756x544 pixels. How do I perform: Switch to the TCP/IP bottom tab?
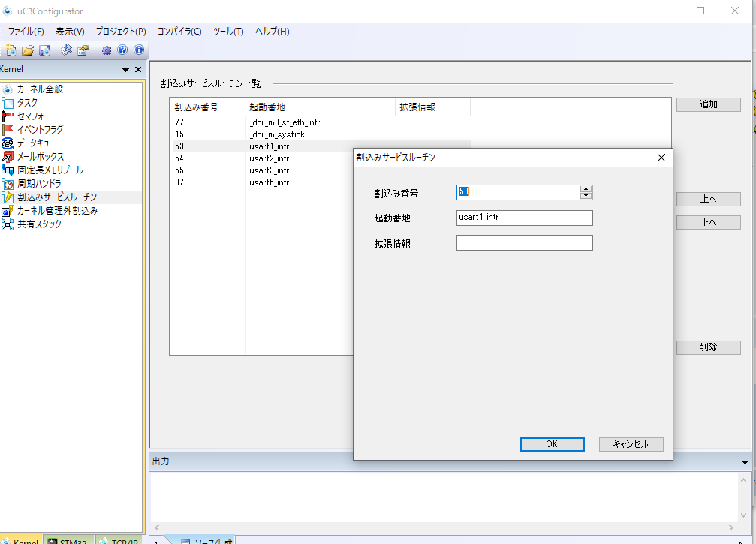pos(119,540)
